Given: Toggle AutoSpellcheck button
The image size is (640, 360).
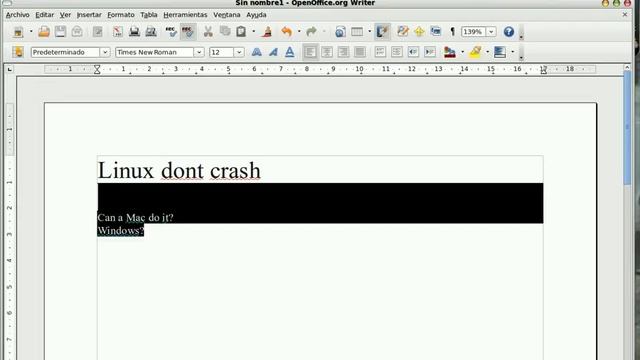Looking at the screenshot, I should pyautogui.click(x=188, y=32).
